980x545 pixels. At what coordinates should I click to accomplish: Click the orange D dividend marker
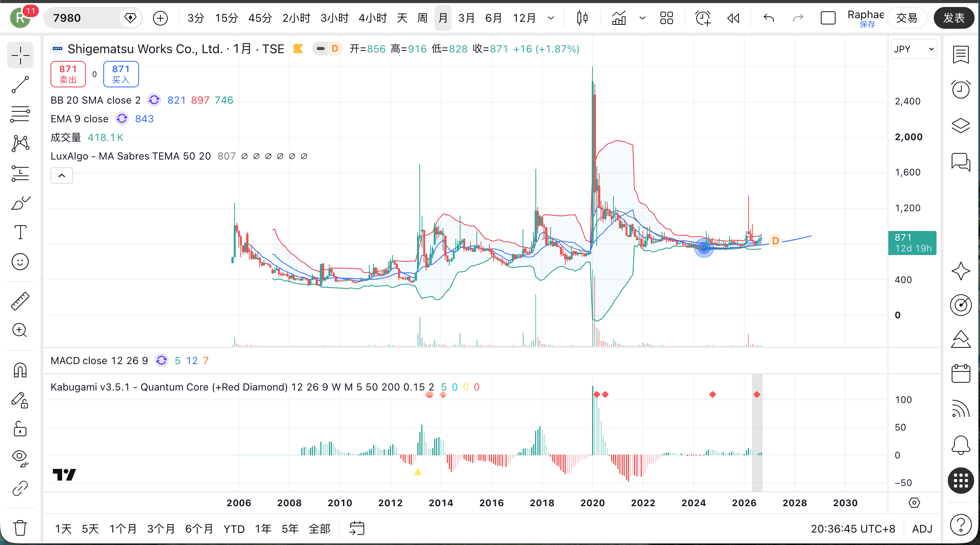775,241
